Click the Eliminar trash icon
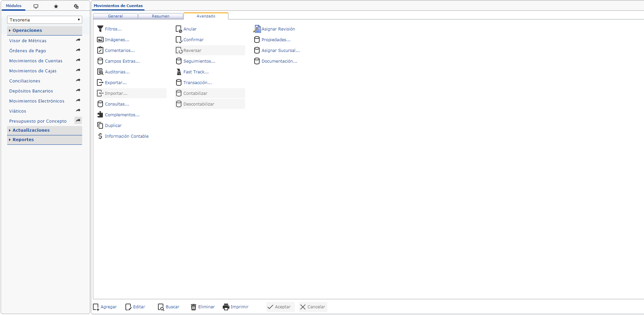 [x=194, y=307]
